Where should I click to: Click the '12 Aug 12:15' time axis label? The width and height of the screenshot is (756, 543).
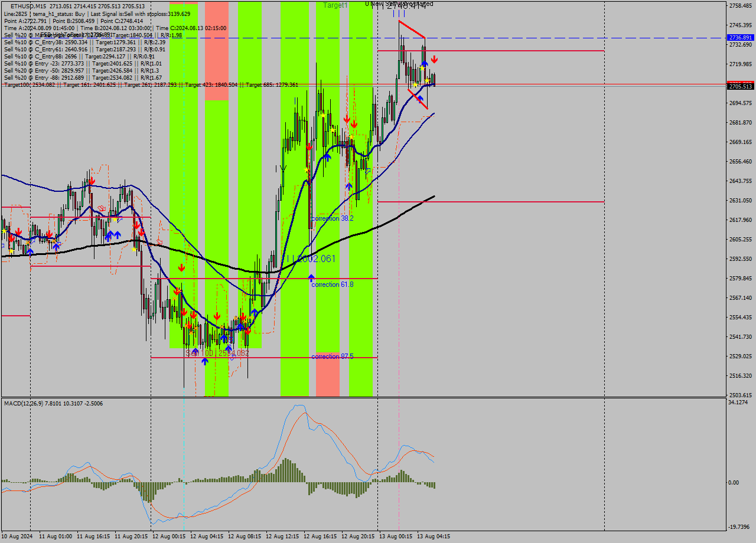pyautogui.click(x=282, y=537)
